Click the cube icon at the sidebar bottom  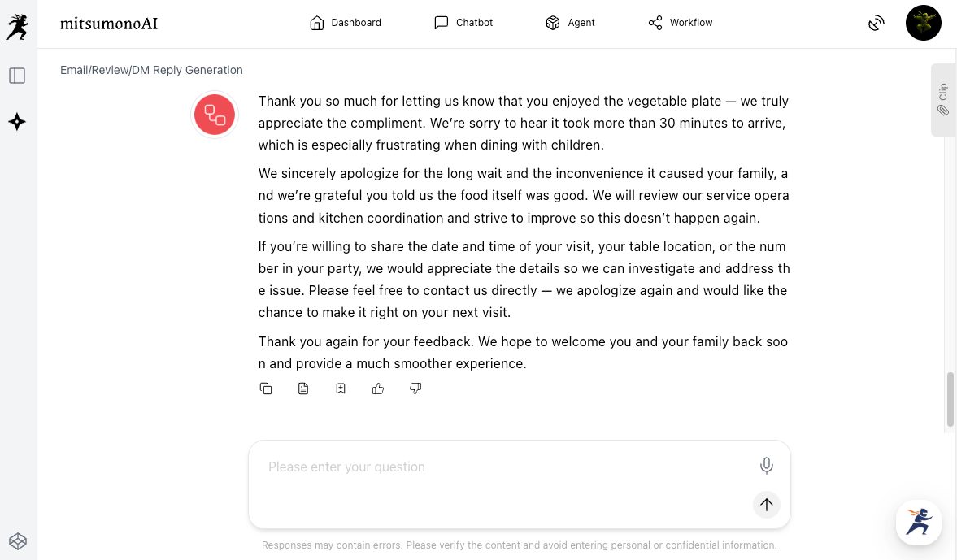click(18, 540)
